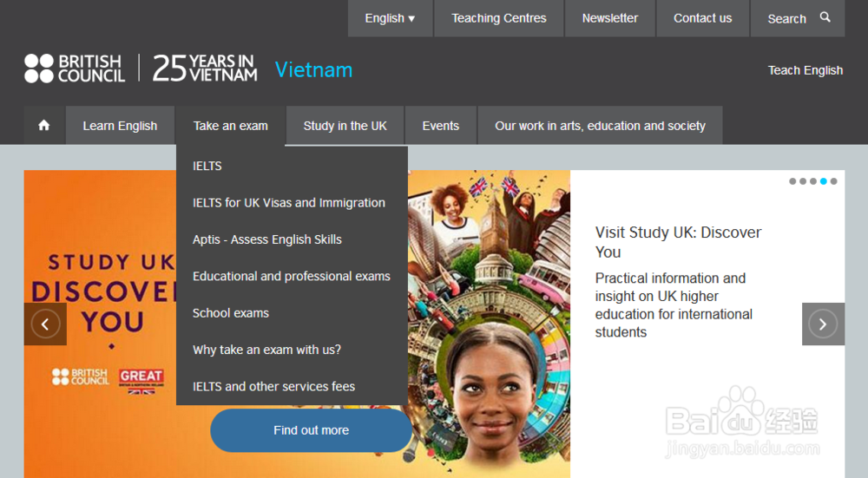The width and height of the screenshot is (868, 478).
Task: Open the English language dropdown
Action: pos(390,18)
